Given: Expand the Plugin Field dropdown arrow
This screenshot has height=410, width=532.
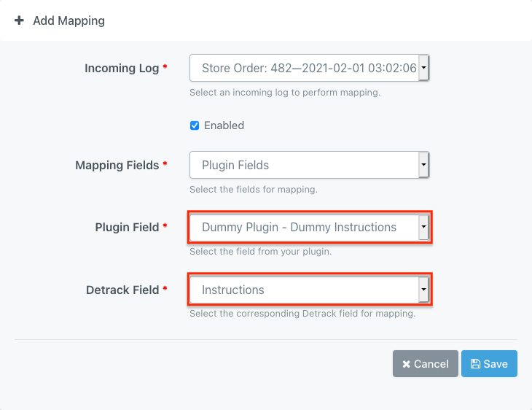Looking at the screenshot, I should 423,228.
